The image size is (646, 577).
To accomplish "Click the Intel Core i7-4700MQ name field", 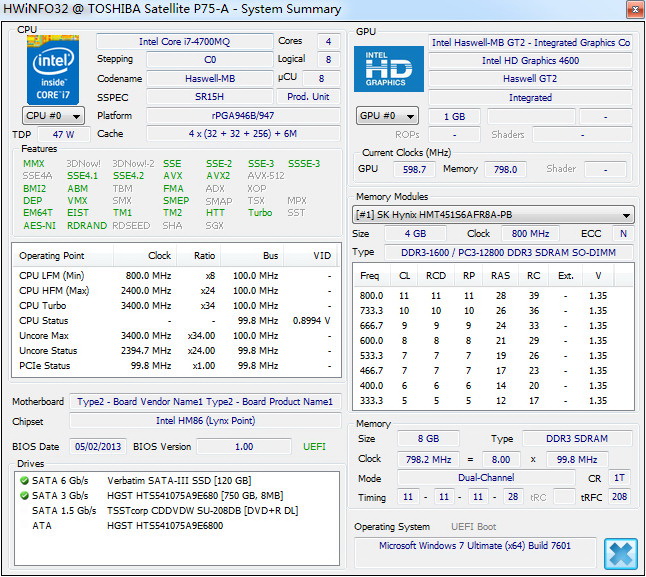I will click(x=184, y=42).
